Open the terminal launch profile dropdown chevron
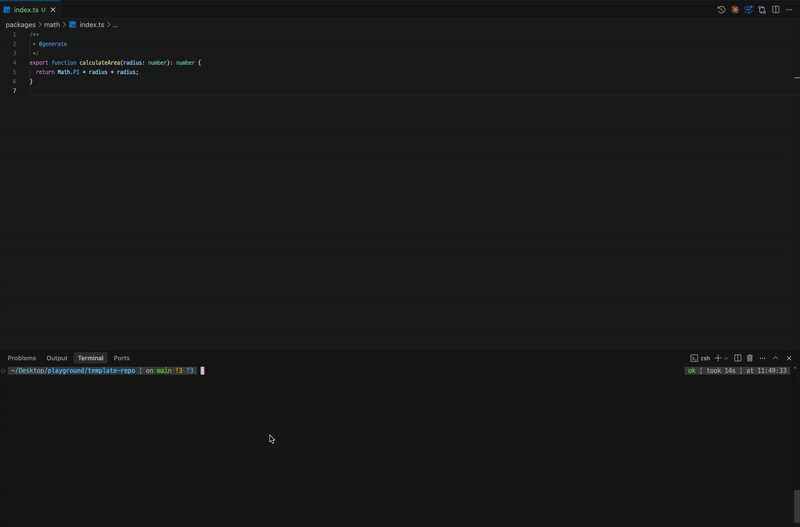 [726, 358]
